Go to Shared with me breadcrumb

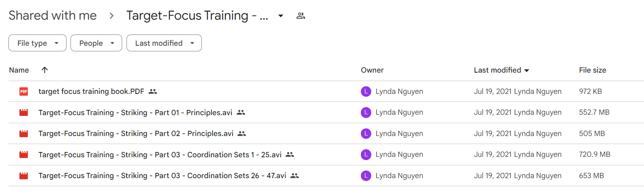tap(52, 15)
